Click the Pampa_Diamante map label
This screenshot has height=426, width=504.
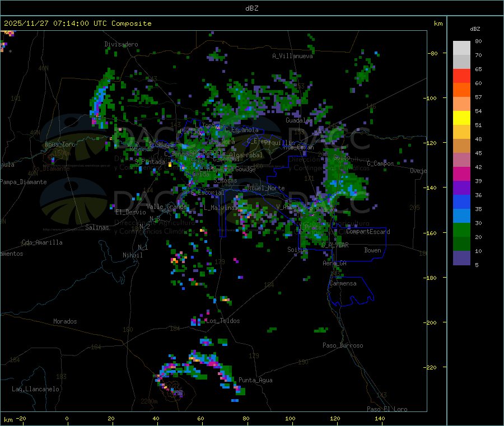tap(24, 182)
